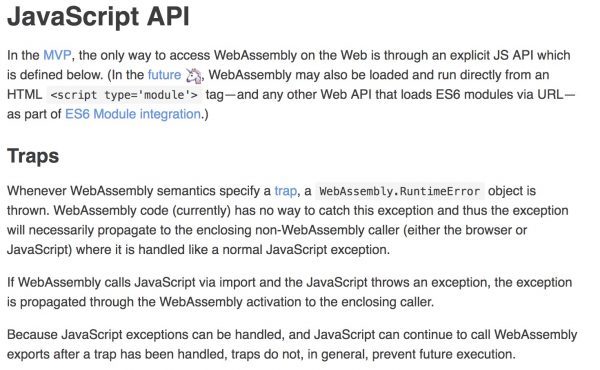Open the ES6 Module integration link
Viewport: 600px width, 370px height.
(x=133, y=114)
